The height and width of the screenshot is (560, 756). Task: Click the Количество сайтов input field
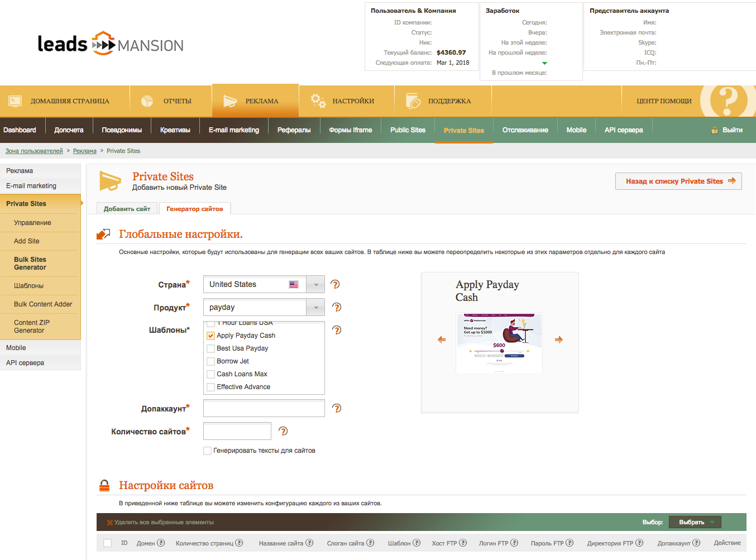(x=237, y=431)
